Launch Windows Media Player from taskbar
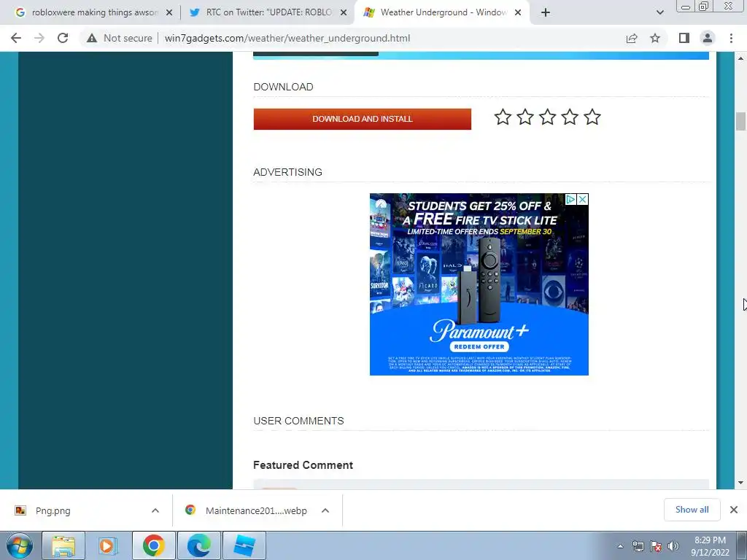This screenshot has height=560, width=747. [108, 545]
